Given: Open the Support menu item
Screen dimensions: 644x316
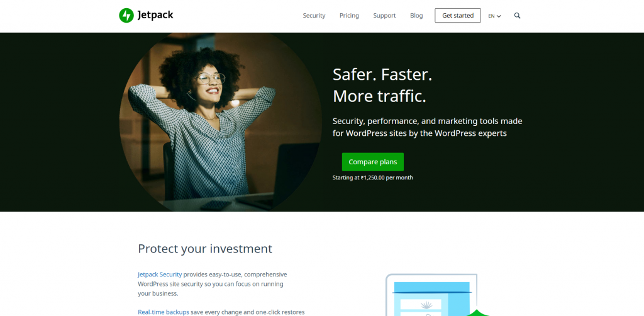Looking at the screenshot, I should [384, 16].
